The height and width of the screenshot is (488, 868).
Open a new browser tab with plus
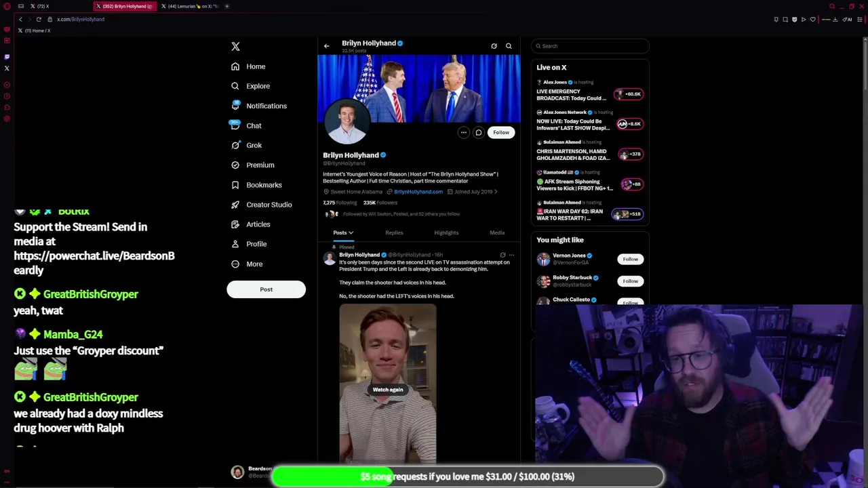pyautogui.click(x=227, y=6)
